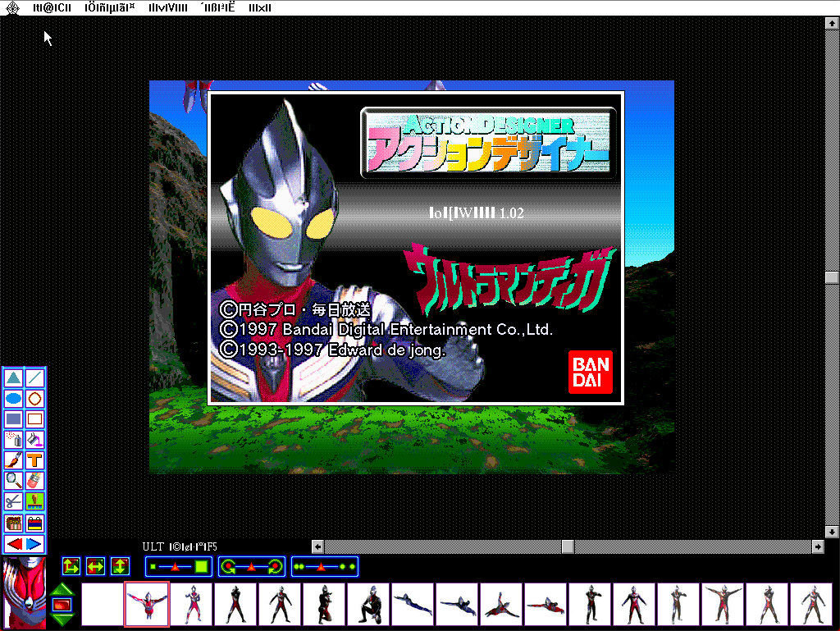Click the bent double-arrow transform icon
The height and width of the screenshot is (631, 840).
pyautogui.click(x=71, y=566)
